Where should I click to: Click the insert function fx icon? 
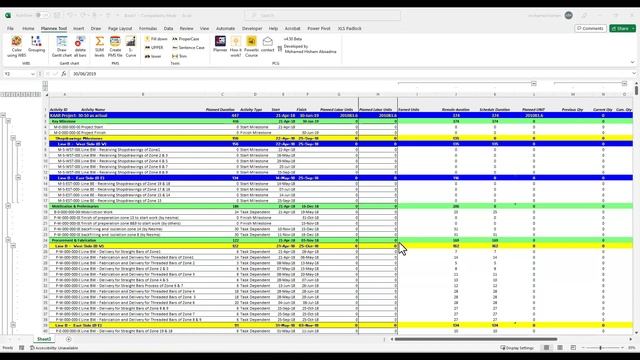click(x=64, y=74)
